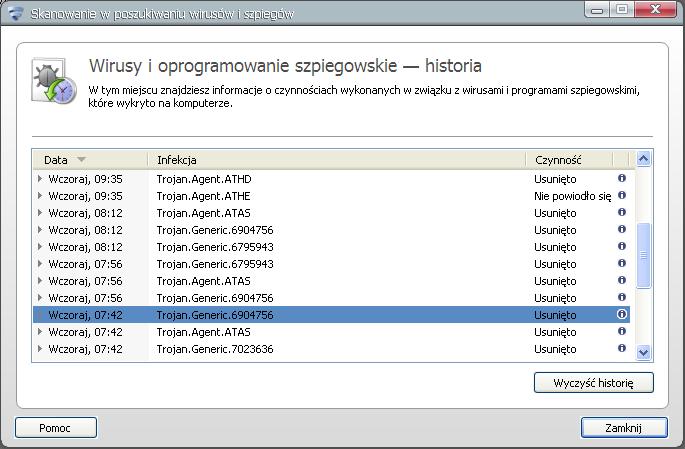This screenshot has height=449, width=685.
Task: Expand 07:42 Trojan.Agent.ATAS row arrow
Action: click(40, 332)
